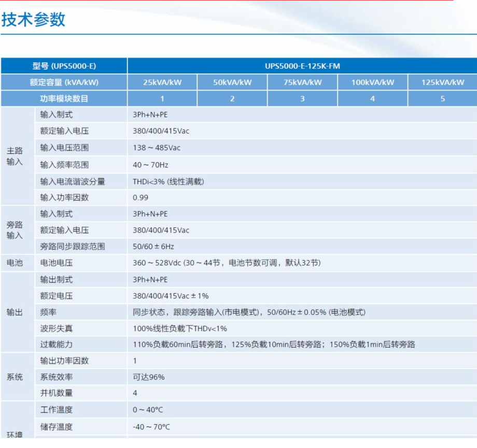The width and height of the screenshot is (477, 448).
Task: Click the 输出功率因数 row label
Action: point(64,361)
